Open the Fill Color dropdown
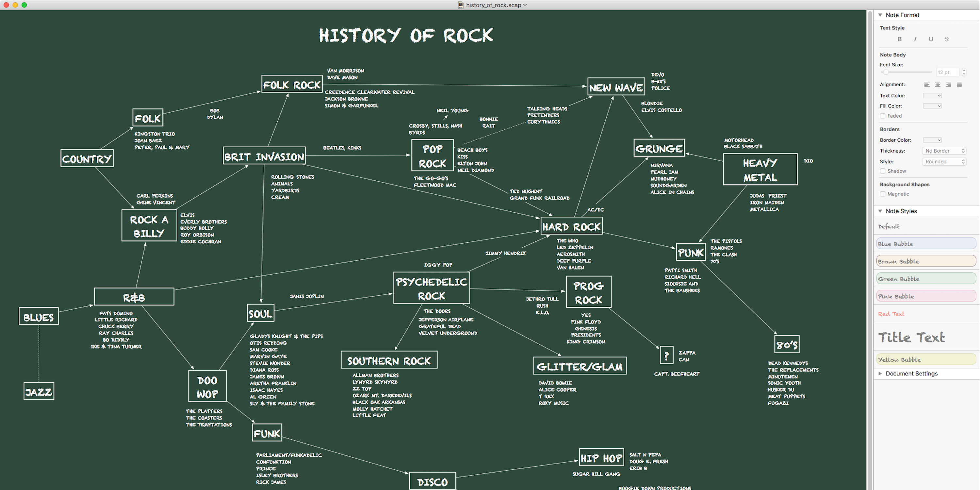This screenshot has width=980, height=490. coord(932,106)
